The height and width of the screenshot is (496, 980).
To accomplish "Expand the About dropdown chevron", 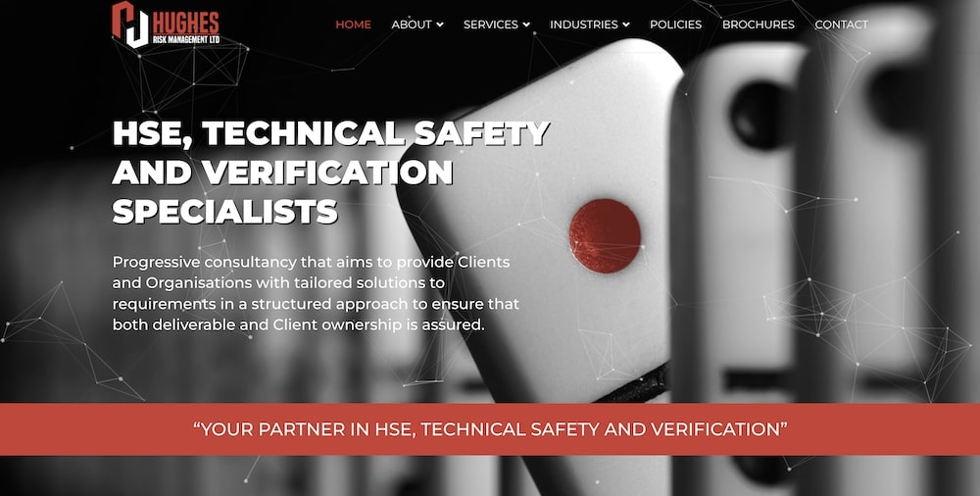I will tap(440, 25).
